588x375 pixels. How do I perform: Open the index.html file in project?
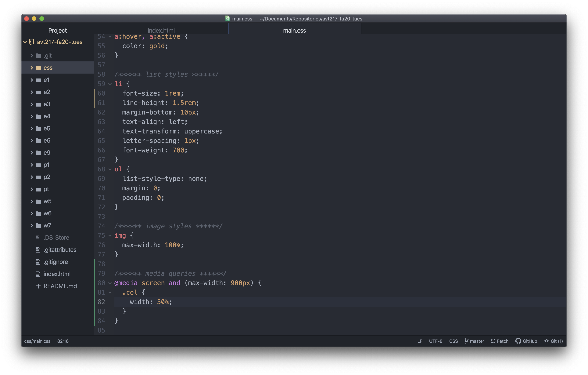(x=57, y=273)
